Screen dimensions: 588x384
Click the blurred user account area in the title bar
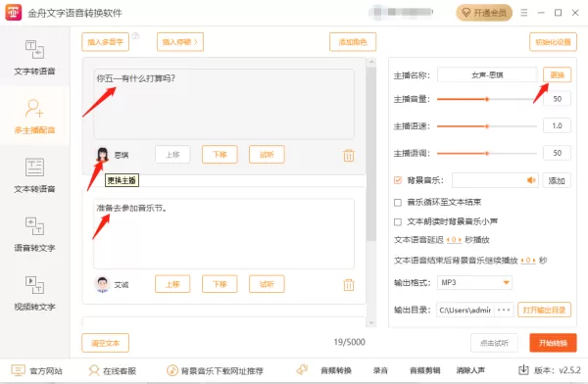(x=401, y=13)
